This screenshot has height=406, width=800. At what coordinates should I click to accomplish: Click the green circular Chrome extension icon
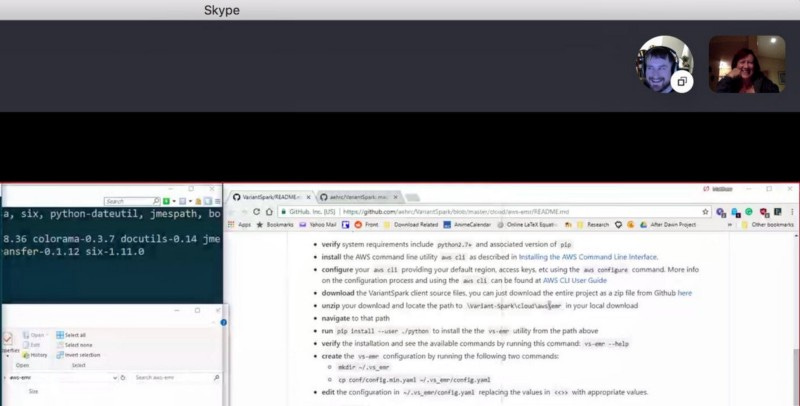point(749,212)
